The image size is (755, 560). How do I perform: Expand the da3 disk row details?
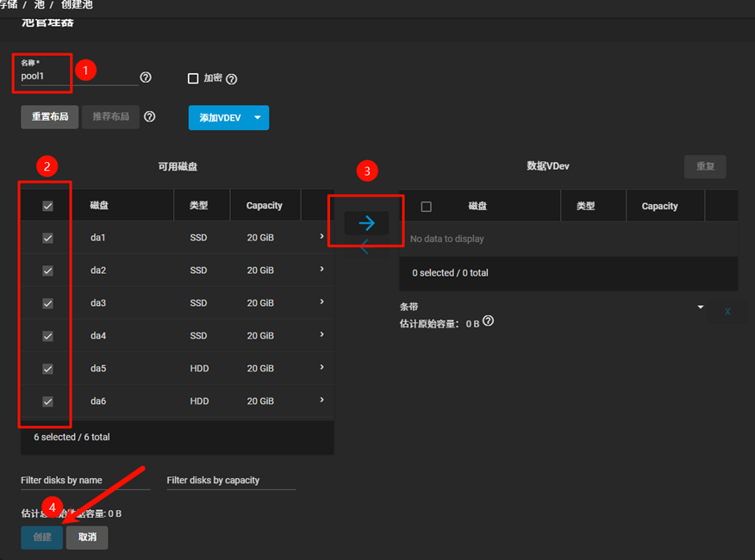click(x=322, y=302)
